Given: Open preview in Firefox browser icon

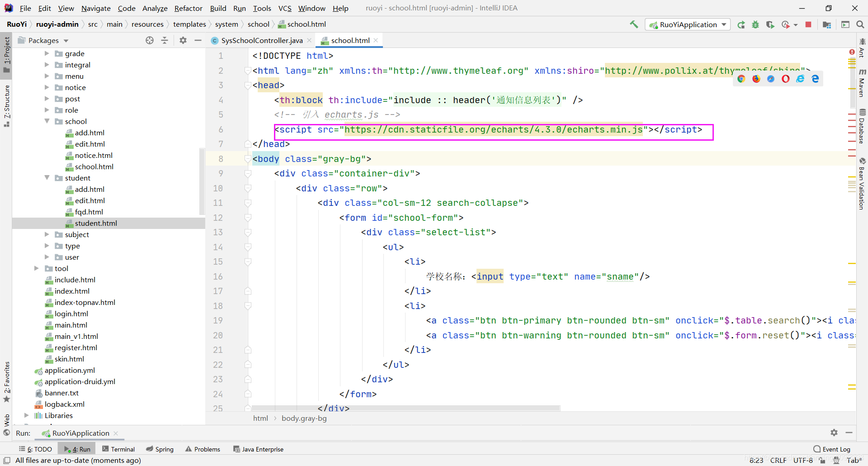Looking at the screenshot, I should (x=756, y=79).
